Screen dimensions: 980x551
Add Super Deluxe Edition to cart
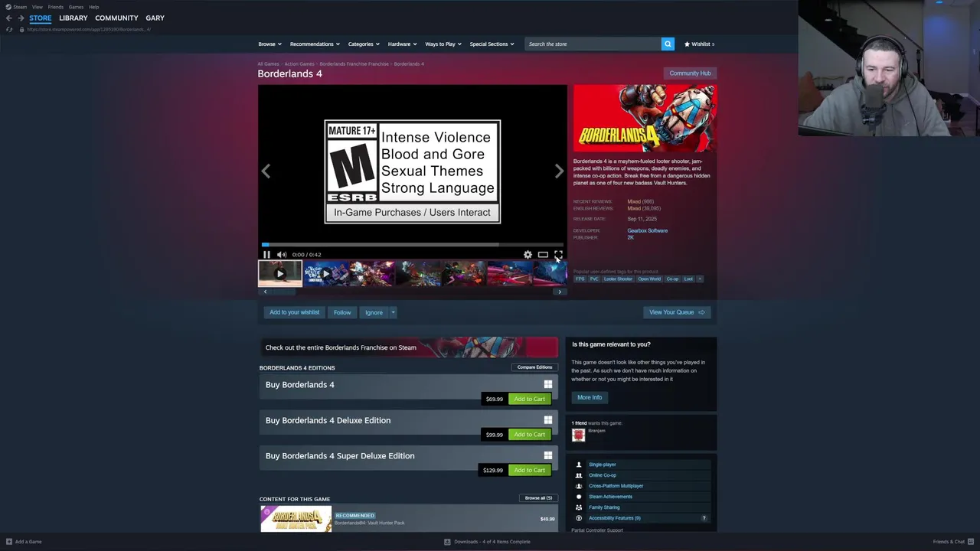[x=529, y=470]
